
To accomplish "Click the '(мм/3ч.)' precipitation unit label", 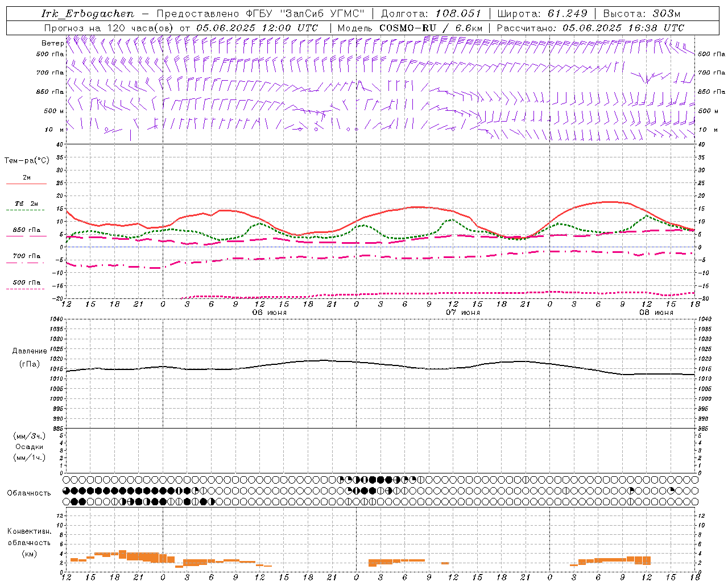I will (x=30, y=436).
